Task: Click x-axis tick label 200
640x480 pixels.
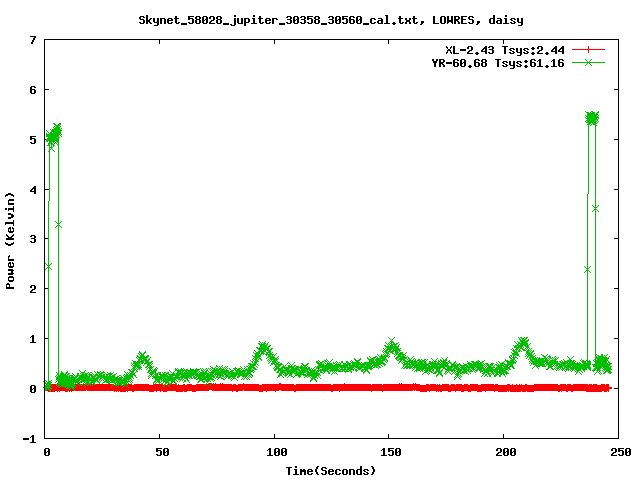Action: pyautogui.click(x=506, y=452)
